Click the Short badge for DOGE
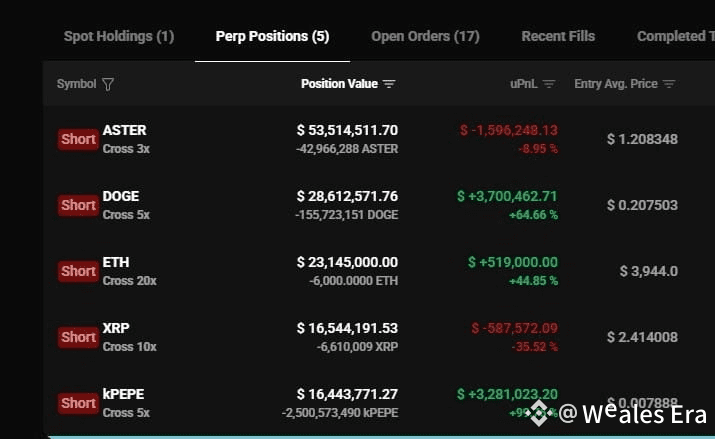This screenshot has width=715, height=439. [78, 205]
